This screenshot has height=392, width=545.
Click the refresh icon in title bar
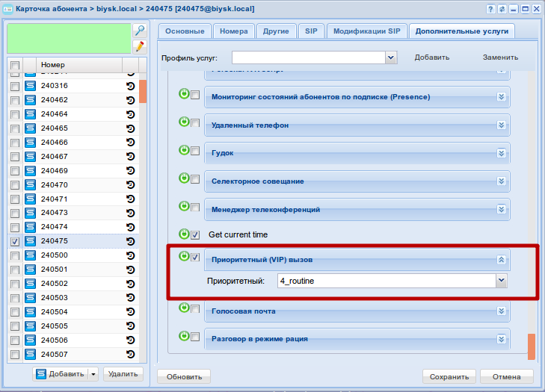[x=502, y=9]
